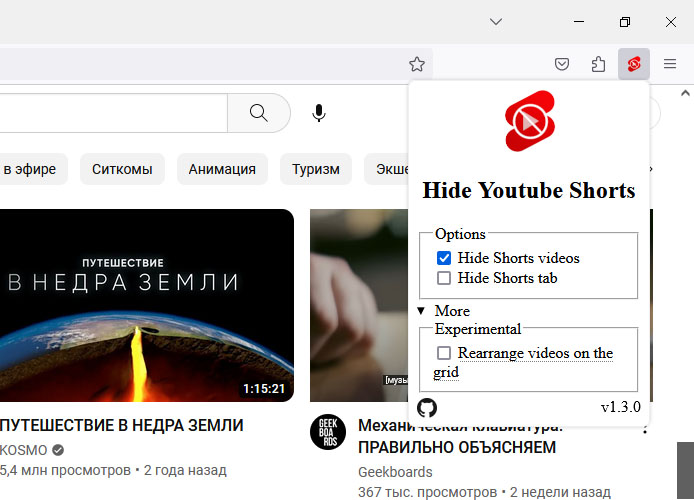Click the Hide Youtube Shorts extension toolbar icon
The width and height of the screenshot is (694, 500).
(x=634, y=64)
